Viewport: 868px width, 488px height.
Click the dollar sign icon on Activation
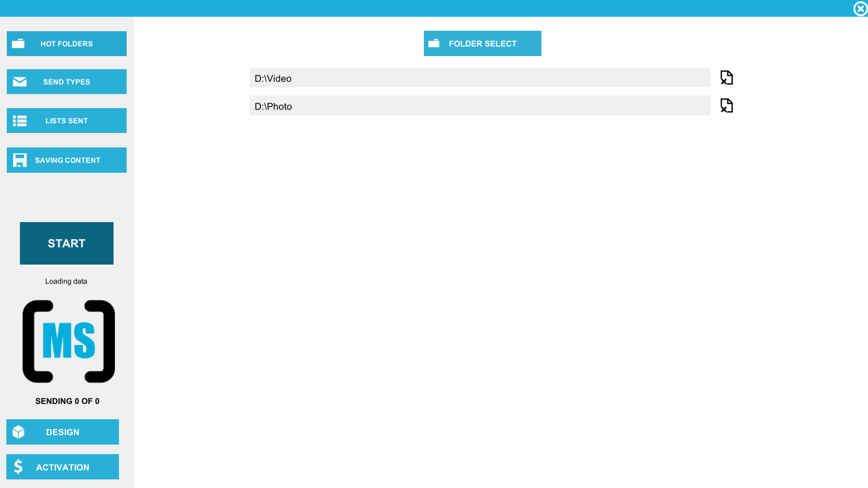tap(18, 467)
